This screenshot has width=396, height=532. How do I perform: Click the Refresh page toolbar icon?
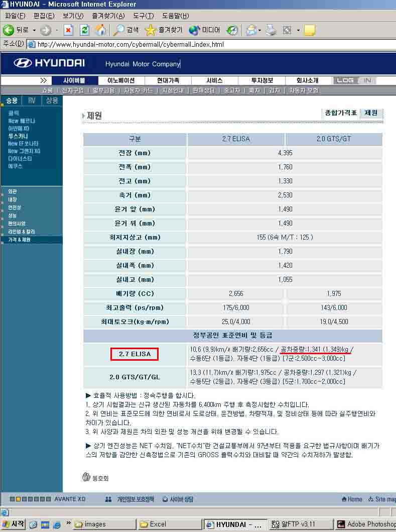pyautogui.click(x=84, y=30)
